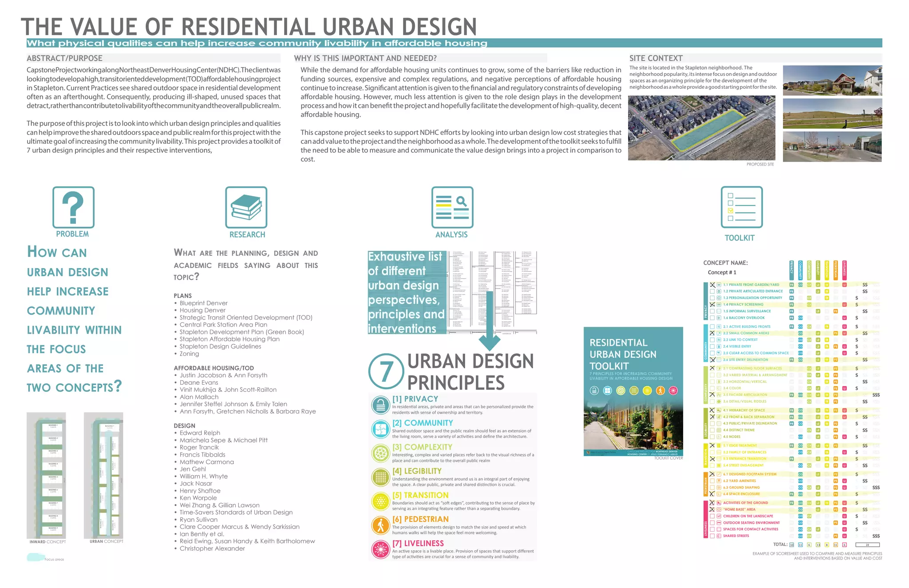
Task: Select the Privacy padlock principle icon
Action: pyautogui.click(x=380, y=405)
